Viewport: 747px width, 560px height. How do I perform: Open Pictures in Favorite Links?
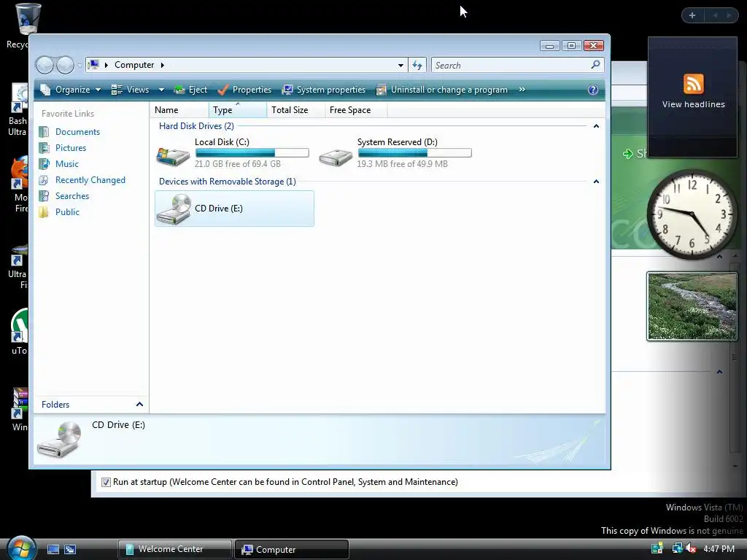click(x=71, y=148)
